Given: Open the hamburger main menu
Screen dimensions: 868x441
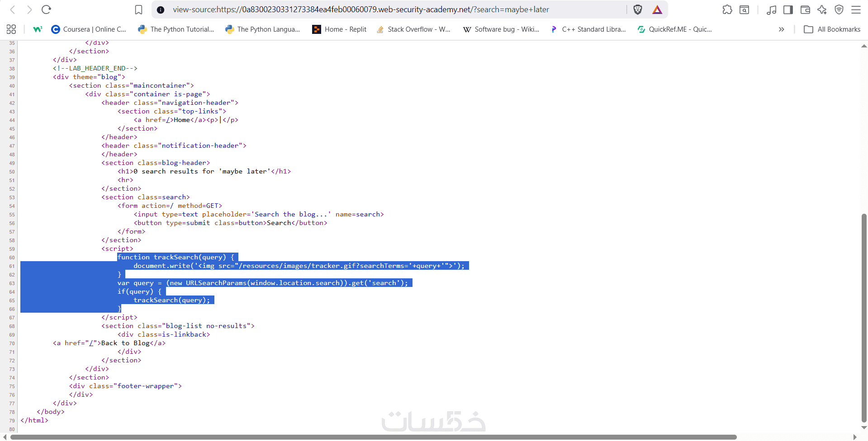Looking at the screenshot, I should [856, 9].
